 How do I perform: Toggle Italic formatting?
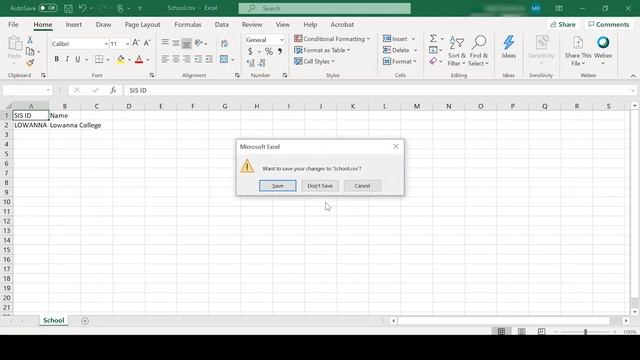coord(67,59)
